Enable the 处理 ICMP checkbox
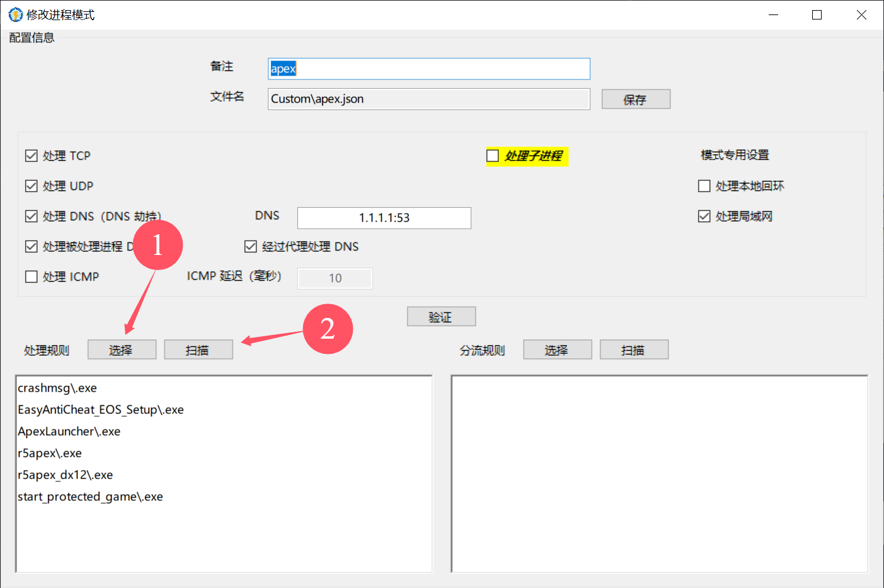 [x=32, y=276]
